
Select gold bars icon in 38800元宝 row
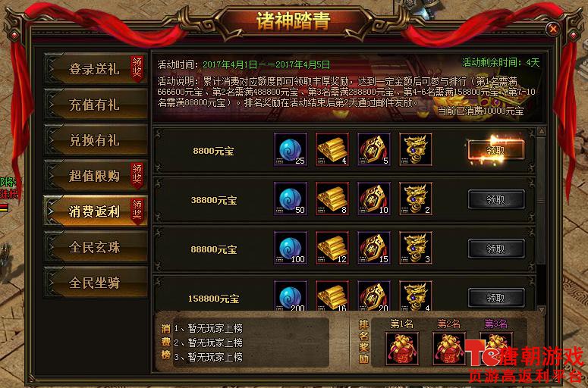(332, 199)
